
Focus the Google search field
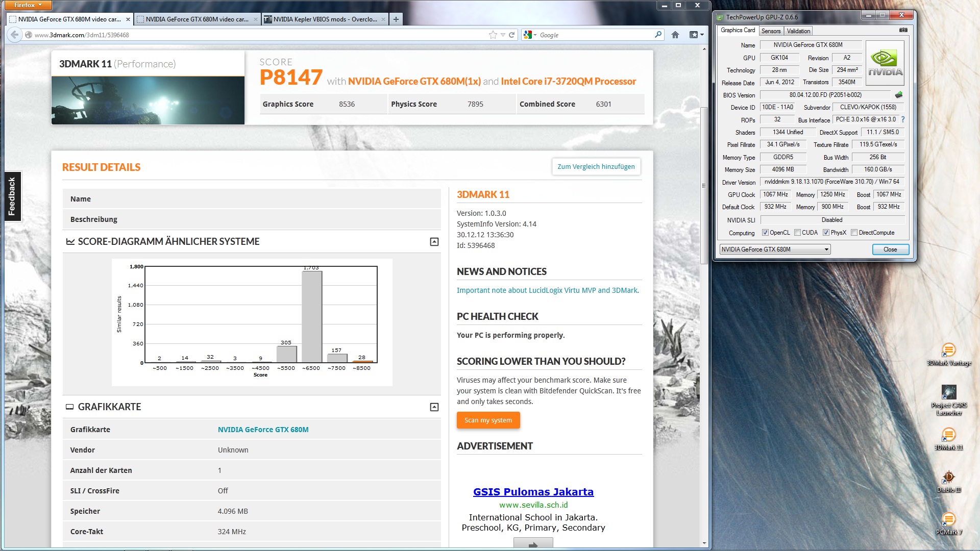tap(595, 35)
